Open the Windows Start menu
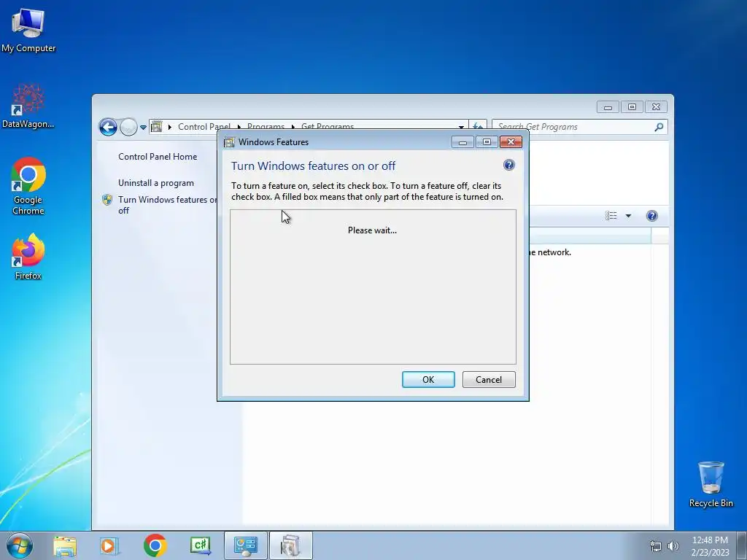Image resolution: width=747 pixels, height=560 pixels. (20, 545)
